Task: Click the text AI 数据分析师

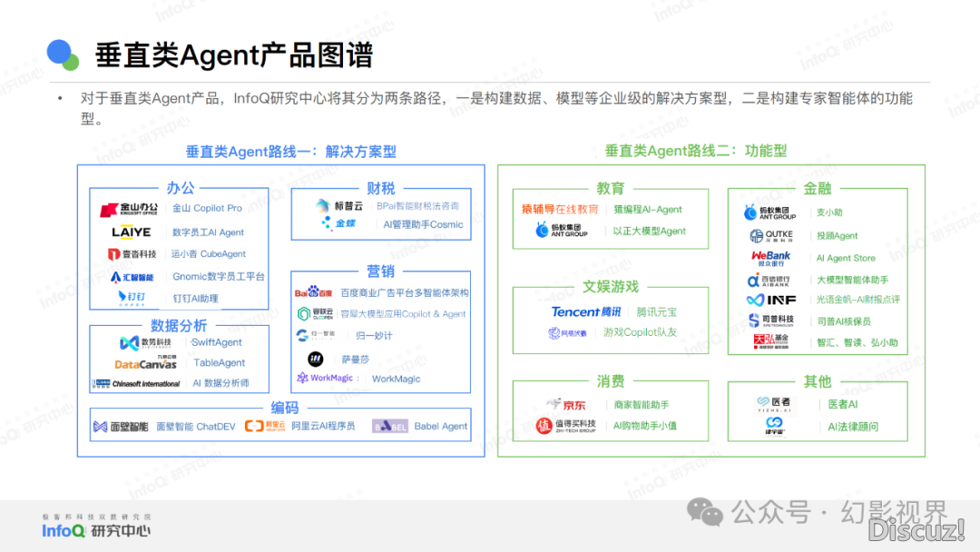Action: (220, 383)
